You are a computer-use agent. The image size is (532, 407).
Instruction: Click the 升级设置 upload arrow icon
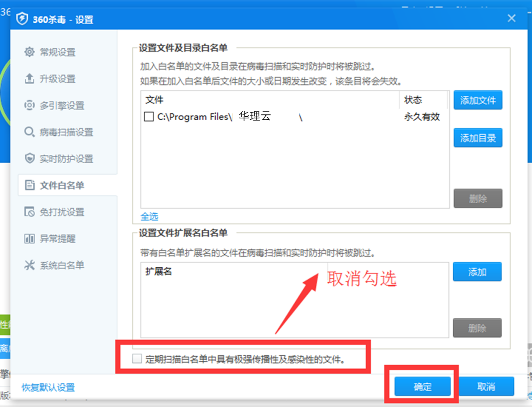coord(29,78)
